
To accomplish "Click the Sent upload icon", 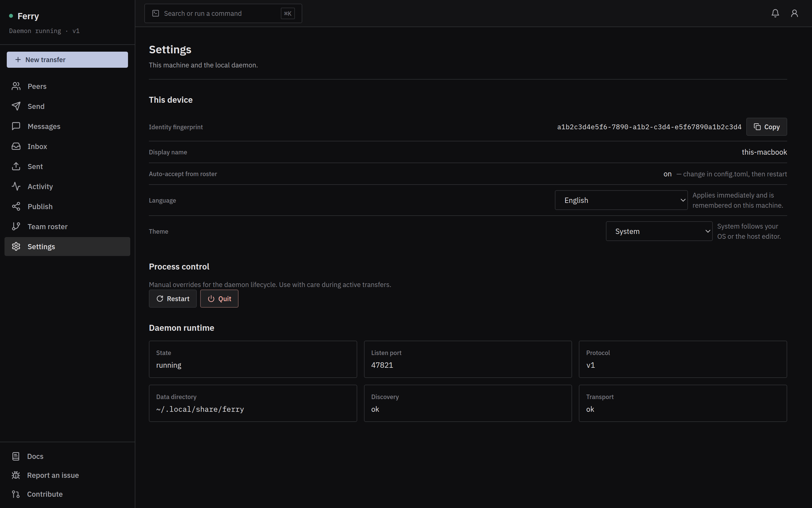I will [16, 166].
